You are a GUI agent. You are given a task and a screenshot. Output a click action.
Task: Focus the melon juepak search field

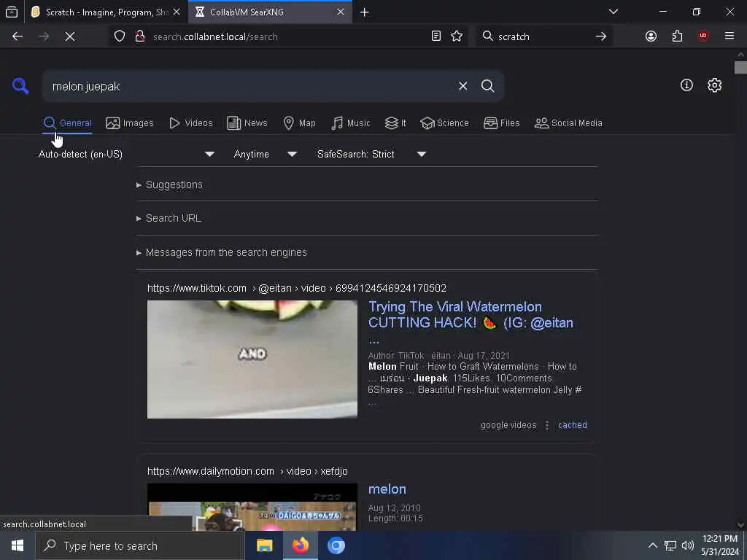point(250,86)
